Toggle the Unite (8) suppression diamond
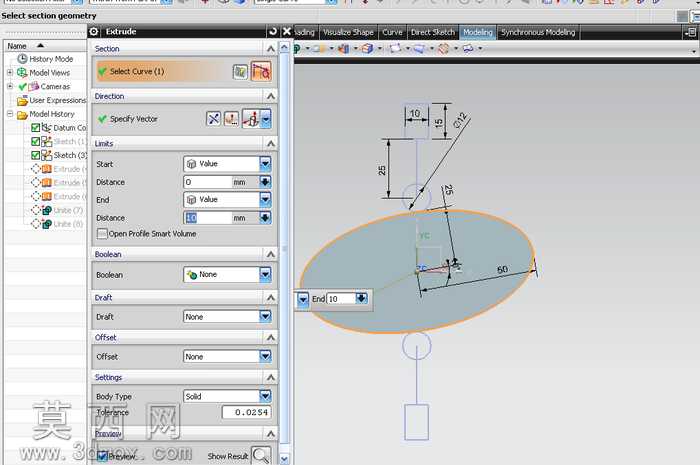The image size is (700, 465). point(36,224)
